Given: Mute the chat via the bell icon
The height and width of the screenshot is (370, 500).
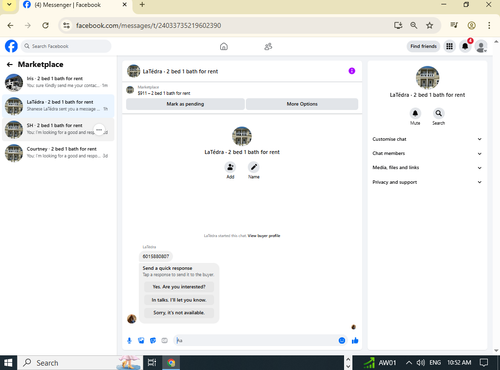Looking at the screenshot, I should pos(415,113).
